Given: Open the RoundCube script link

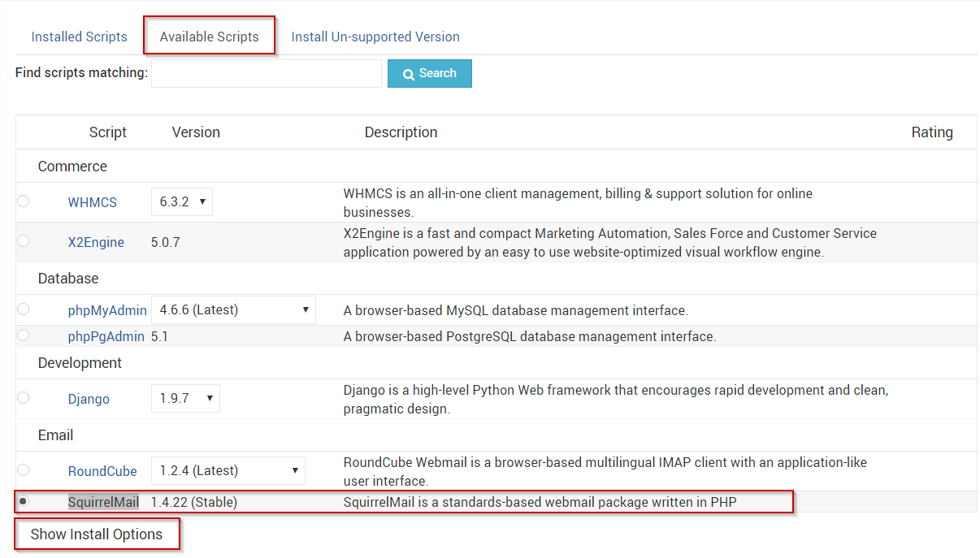Looking at the screenshot, I should click(102, 471).
